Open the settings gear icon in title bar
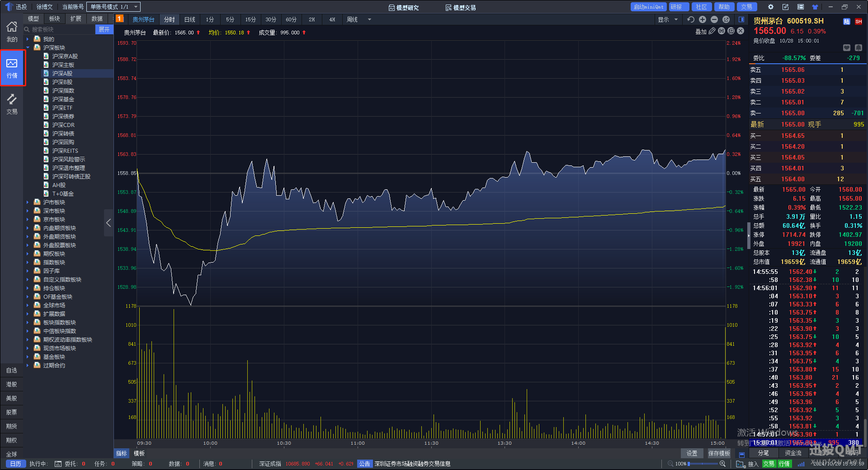This screenshot has height=470, width=868. click(x=771, y=7)
